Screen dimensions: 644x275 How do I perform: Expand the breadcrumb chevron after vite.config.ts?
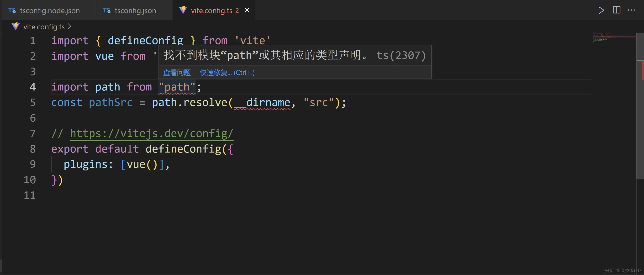(69, 26)
